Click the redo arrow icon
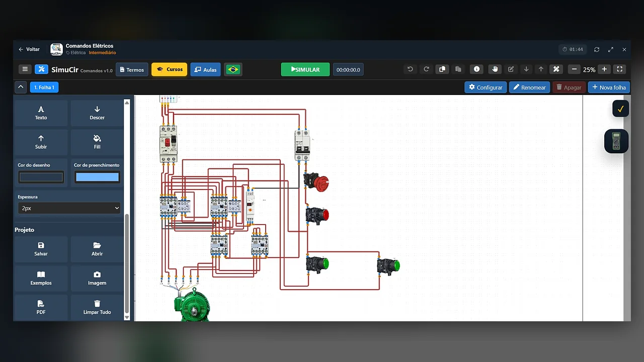 (x=426, y=69)
